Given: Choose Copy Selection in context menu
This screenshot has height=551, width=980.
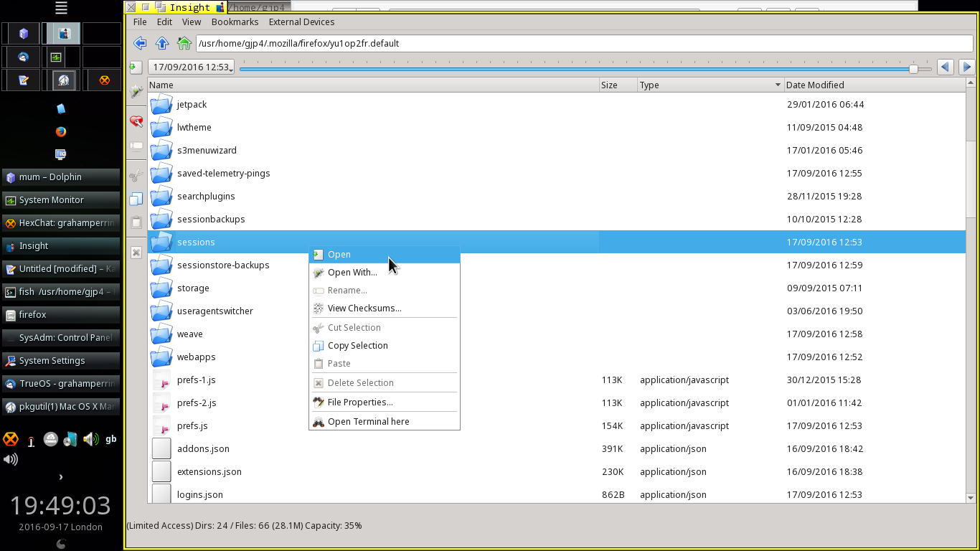Looking at the screenshot, I should tap(384, 345).
